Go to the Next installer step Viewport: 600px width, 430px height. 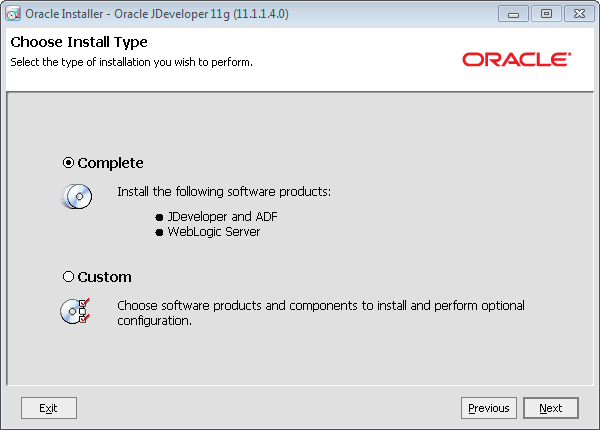(x=551, y=408)
